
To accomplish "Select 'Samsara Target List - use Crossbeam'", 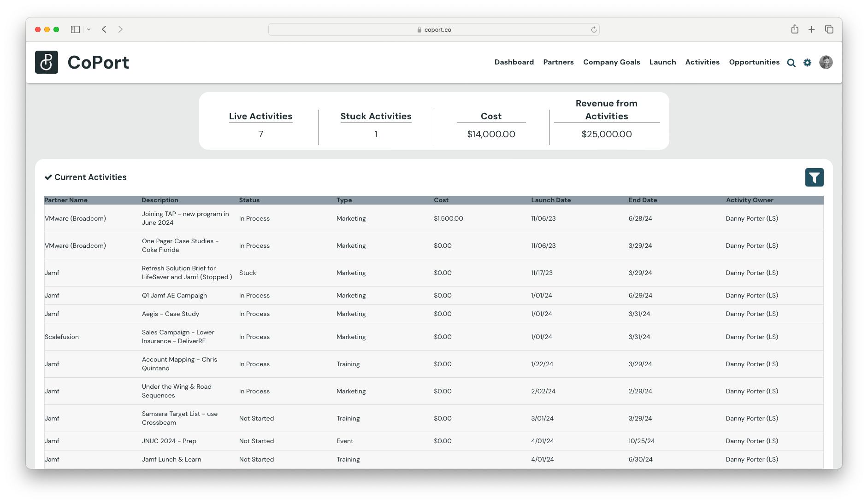I will [180, 418].
